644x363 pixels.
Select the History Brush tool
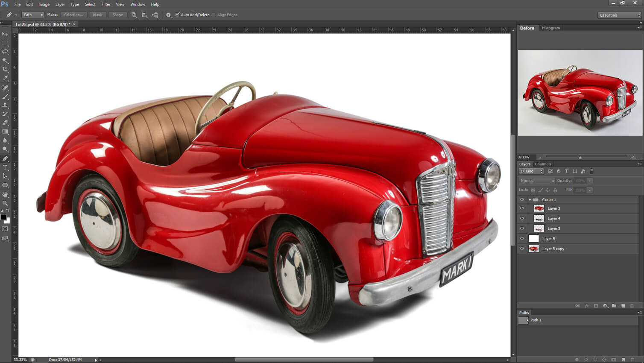[x=5, y=114]
